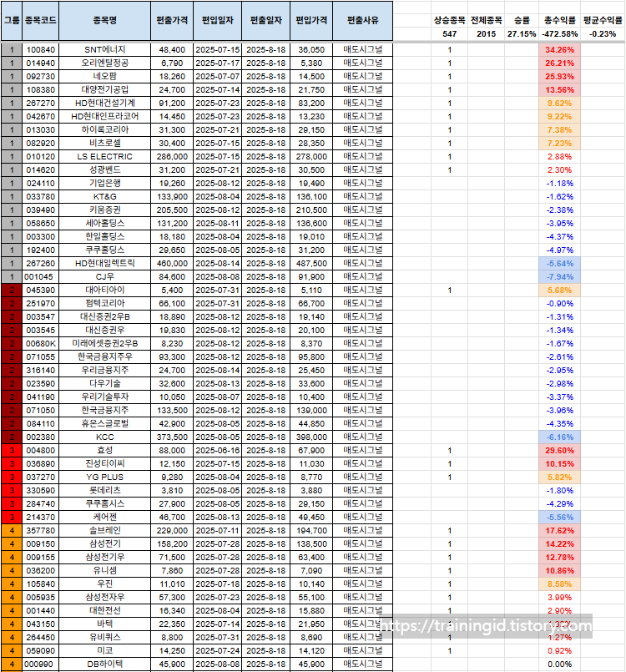Click the HD현대일렉트릭 name cell
Image resolution: width=626 pixels, height=672 pixels.
(x=104, y=263)
